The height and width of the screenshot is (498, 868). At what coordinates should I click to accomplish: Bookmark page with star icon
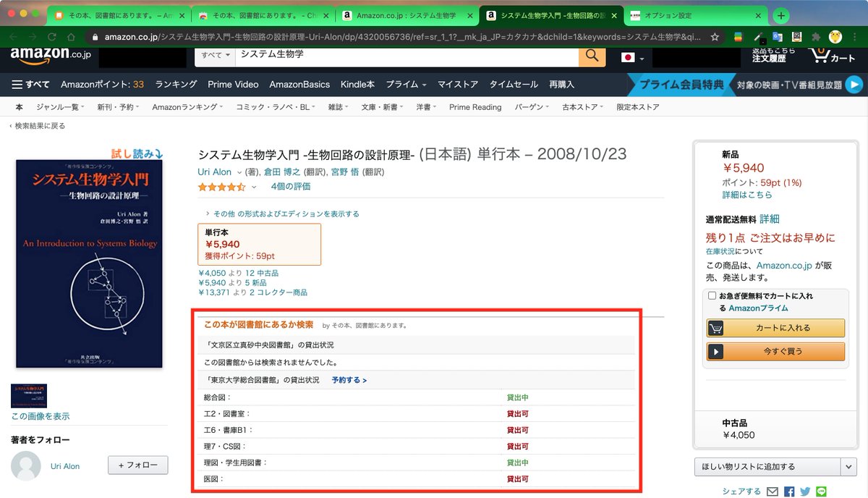(715, 36)
